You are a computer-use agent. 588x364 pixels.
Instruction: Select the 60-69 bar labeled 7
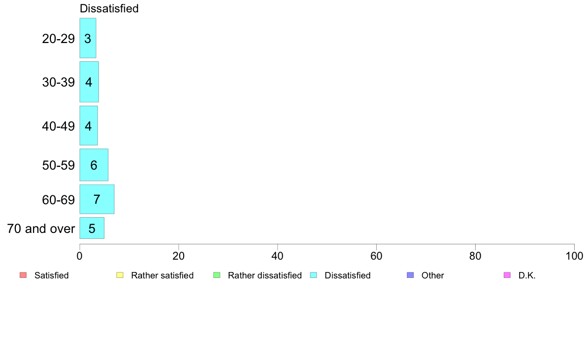(x=97, y=199)
